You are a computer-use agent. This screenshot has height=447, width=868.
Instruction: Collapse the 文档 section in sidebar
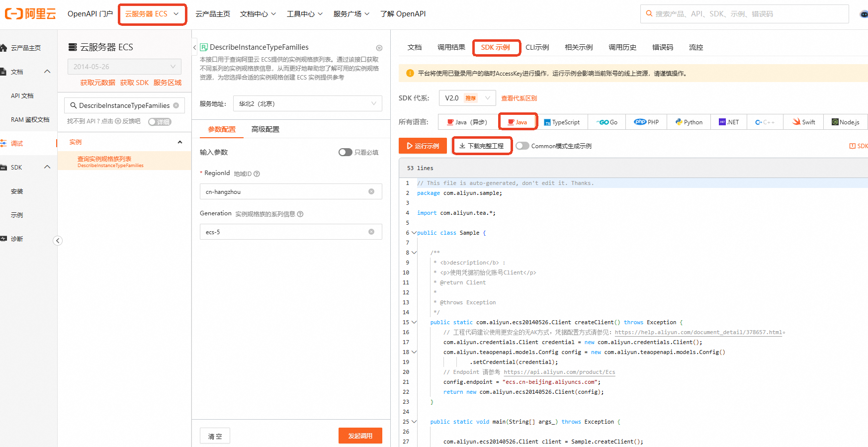pos(47,72)
